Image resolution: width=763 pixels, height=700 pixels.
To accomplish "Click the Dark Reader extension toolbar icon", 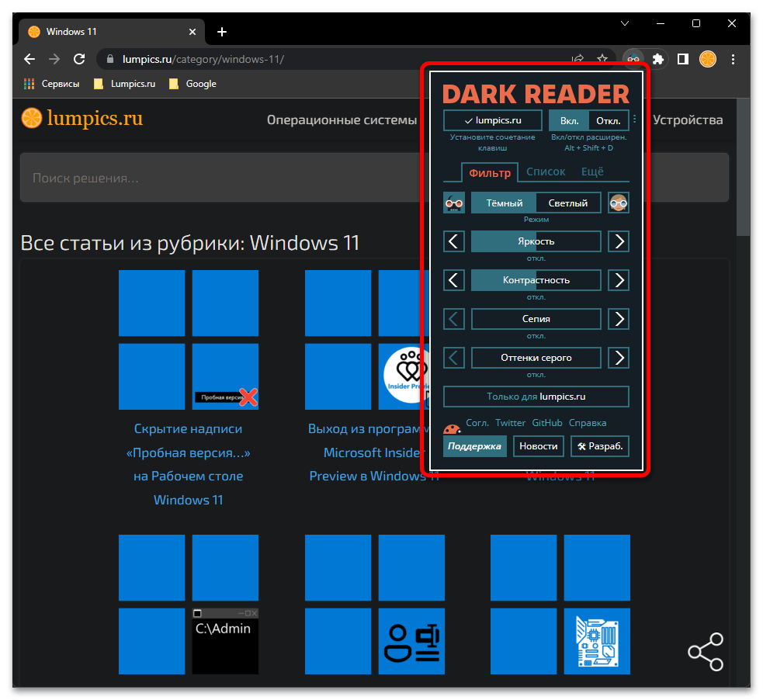I will (633, 59).
